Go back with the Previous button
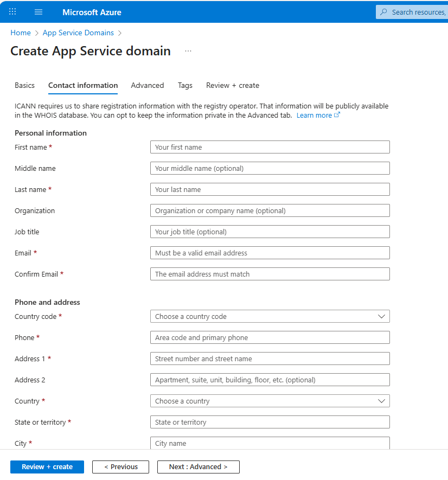448x480 pixels. tap(120, 467)
